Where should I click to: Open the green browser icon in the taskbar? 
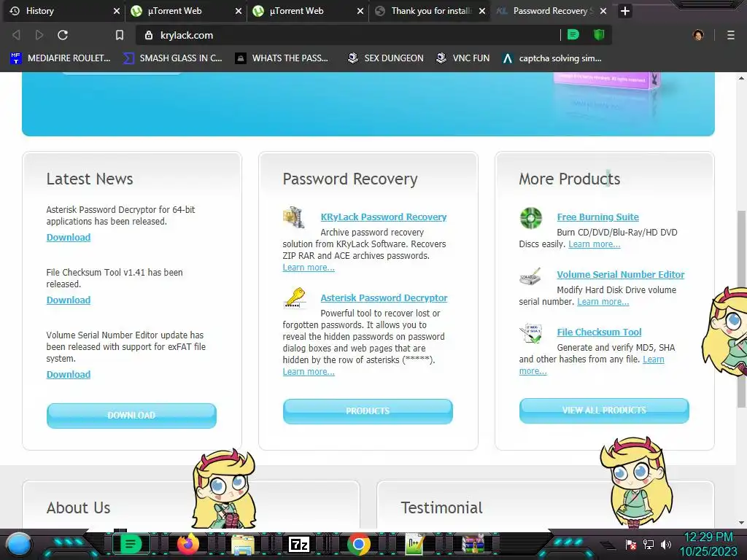coord(131,544)
